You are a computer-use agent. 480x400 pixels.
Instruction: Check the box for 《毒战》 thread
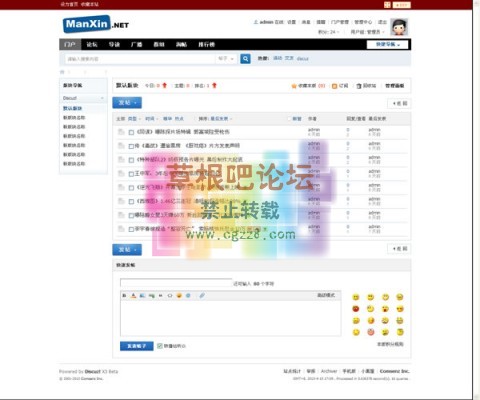[131, 146]
